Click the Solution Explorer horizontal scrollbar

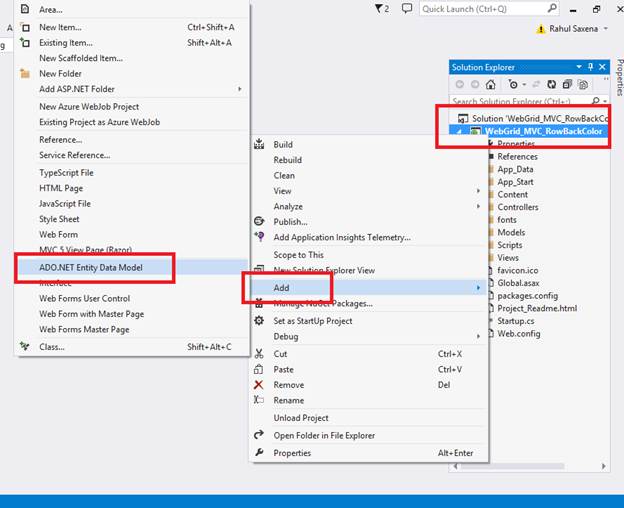click(529, 466)
